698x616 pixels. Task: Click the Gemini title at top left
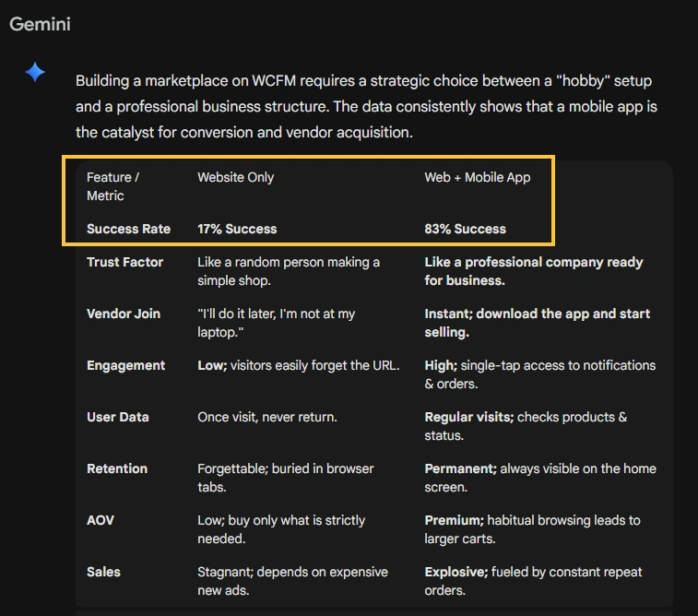tap(40, 24)
